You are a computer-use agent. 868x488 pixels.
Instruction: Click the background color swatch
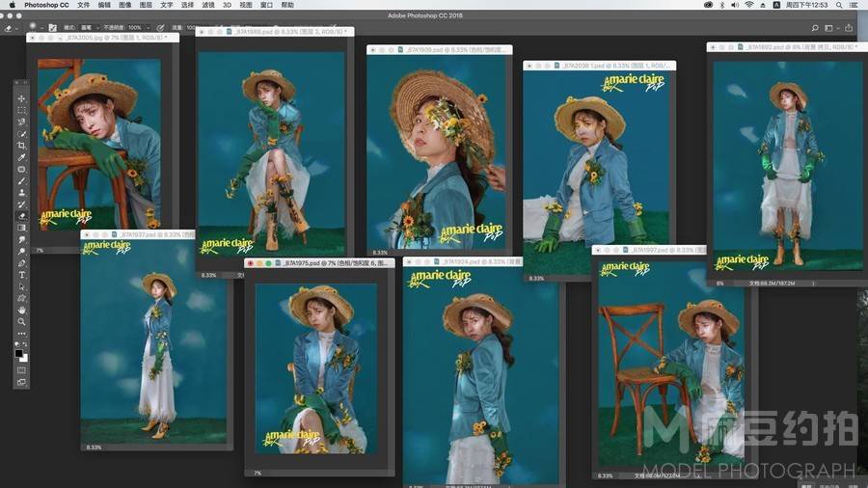coord(24,359)
